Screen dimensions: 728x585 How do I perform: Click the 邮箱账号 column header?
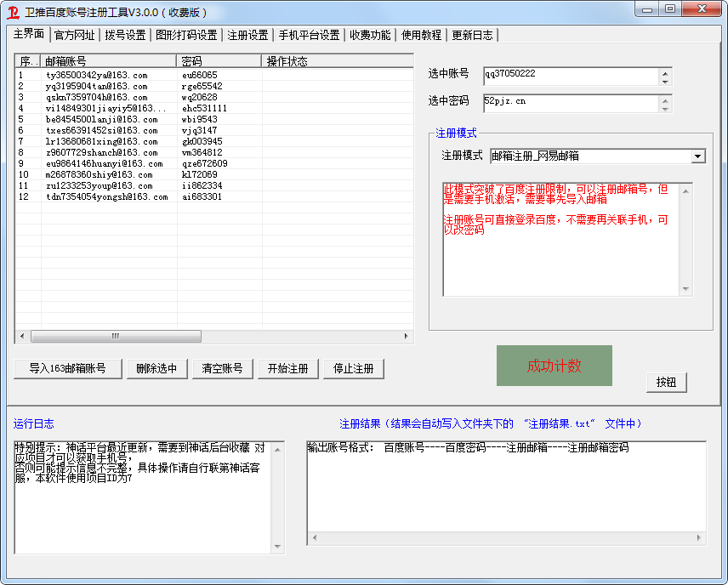109,61
